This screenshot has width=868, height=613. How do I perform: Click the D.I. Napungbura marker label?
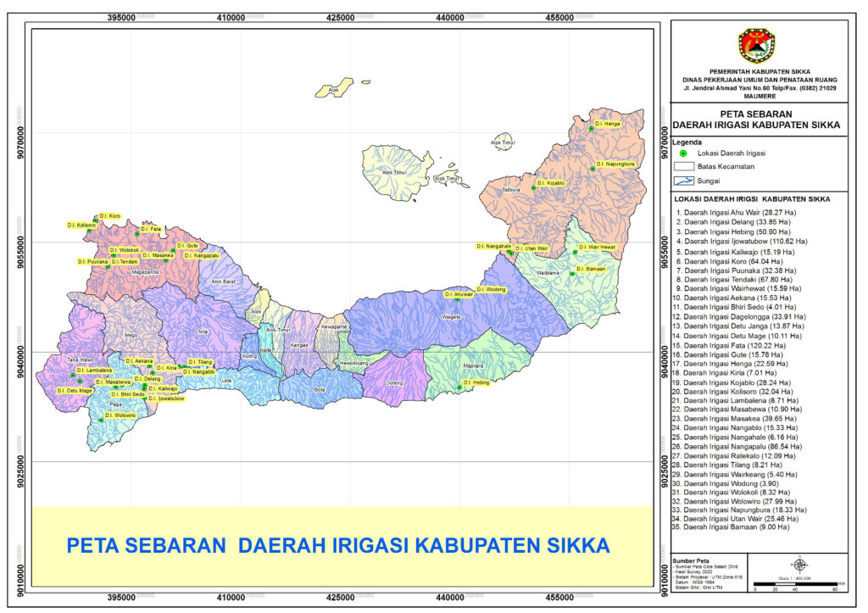615,164
